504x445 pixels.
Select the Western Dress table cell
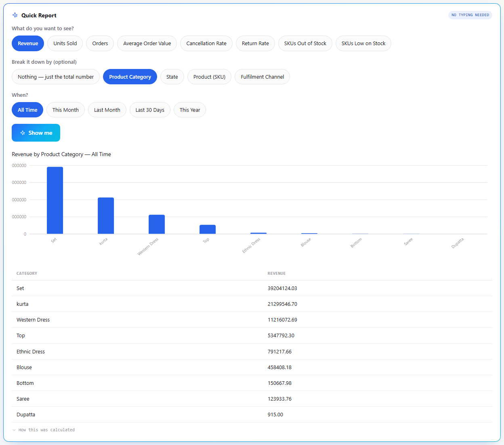pos(33,320)
